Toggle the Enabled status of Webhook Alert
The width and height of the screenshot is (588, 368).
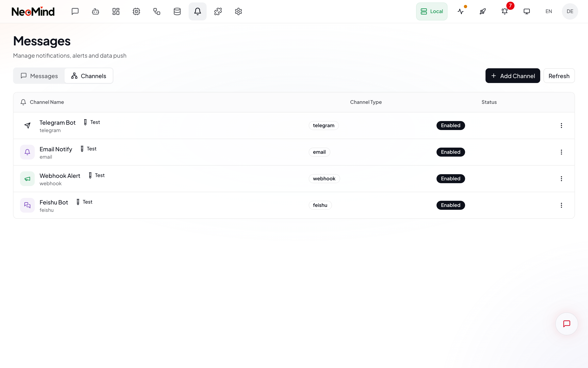(450, 179)
